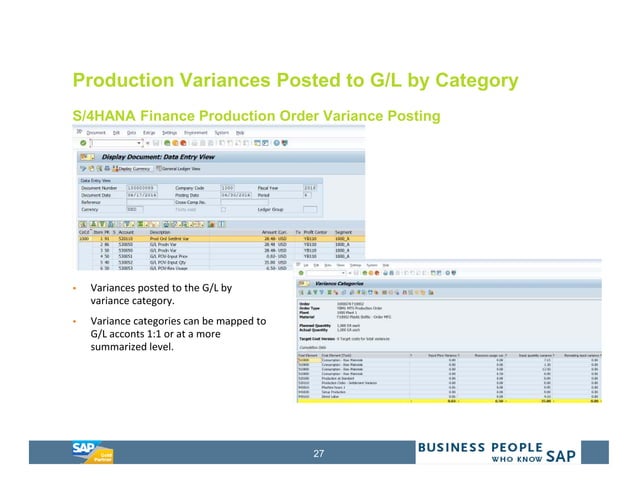Select the Direct Labor row

click(x=450, y=397)
